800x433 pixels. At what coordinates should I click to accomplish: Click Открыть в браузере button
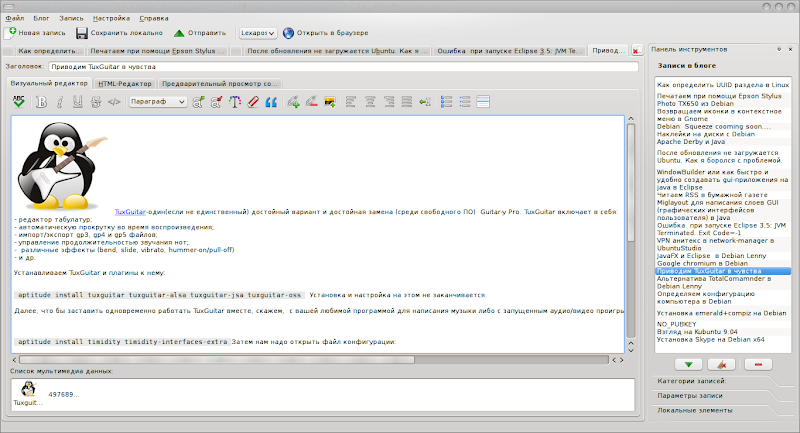326,33
